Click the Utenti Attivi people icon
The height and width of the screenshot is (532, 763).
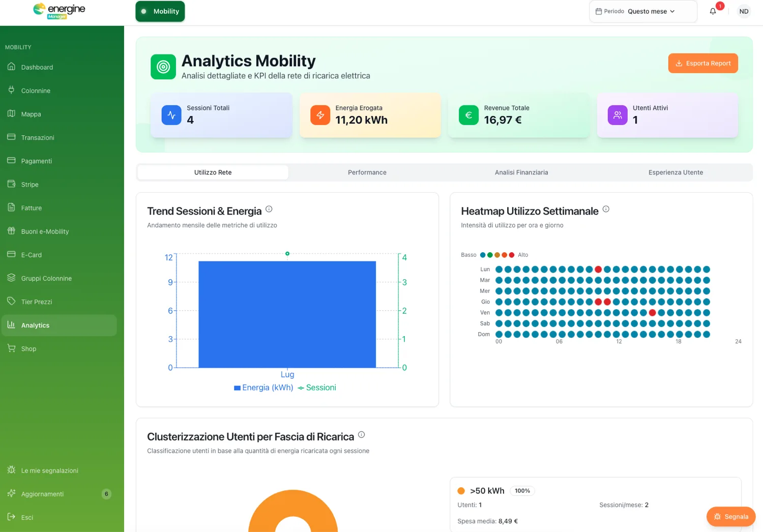(x=618, y=115)
